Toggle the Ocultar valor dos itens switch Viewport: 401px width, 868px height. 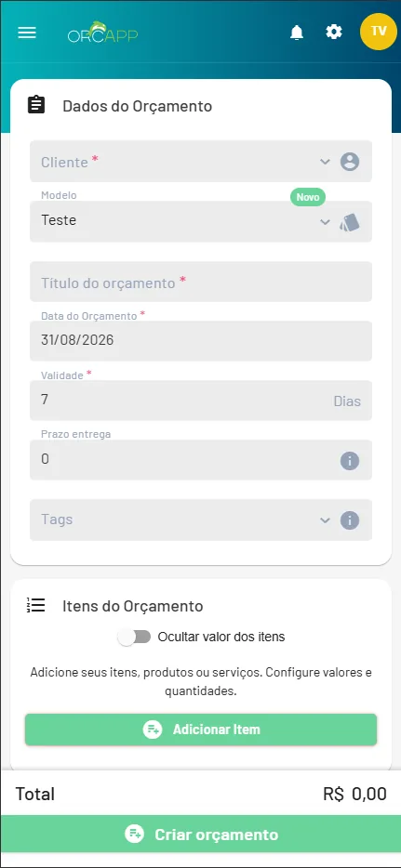coord(134,637)
